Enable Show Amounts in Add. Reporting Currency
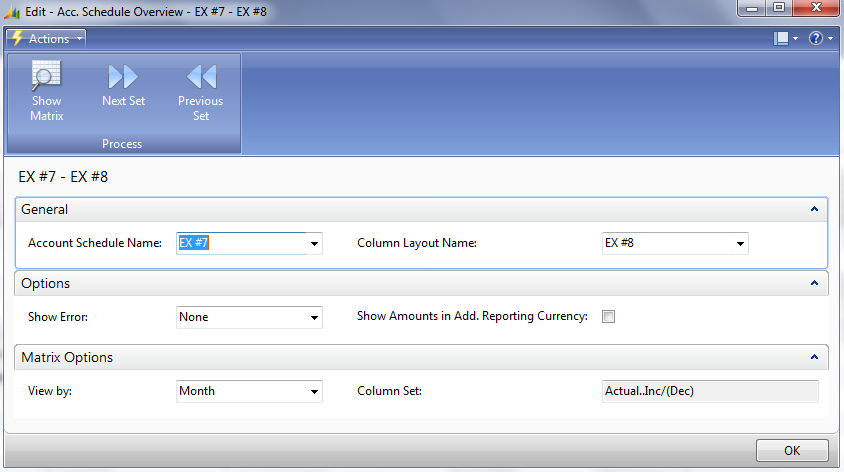This screenshot has height=472, width=844. click(x=608, y=317)
